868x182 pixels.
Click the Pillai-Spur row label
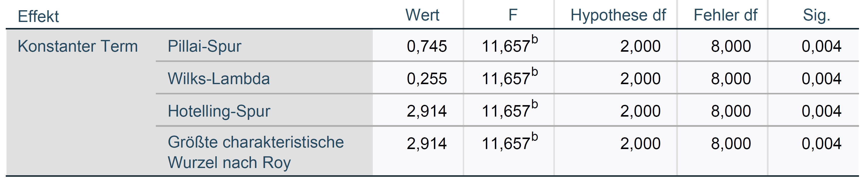204,46
